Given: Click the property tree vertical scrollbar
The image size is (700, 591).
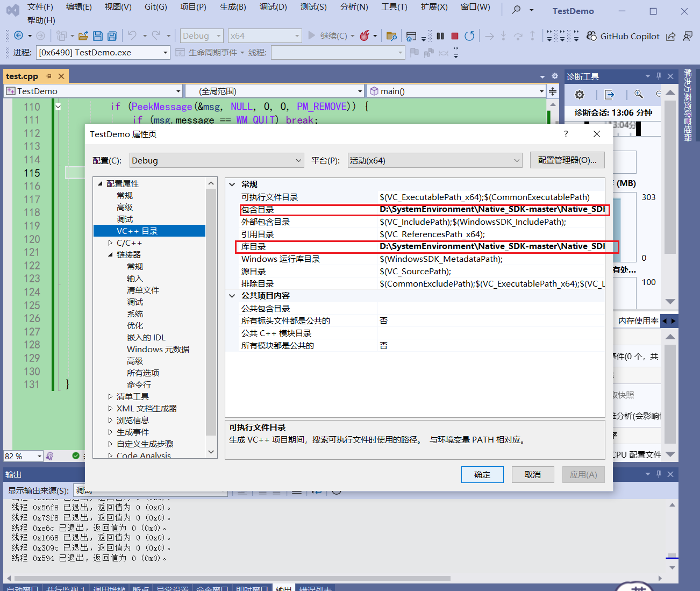Looking at the screenshot, I should click(211, 311).
